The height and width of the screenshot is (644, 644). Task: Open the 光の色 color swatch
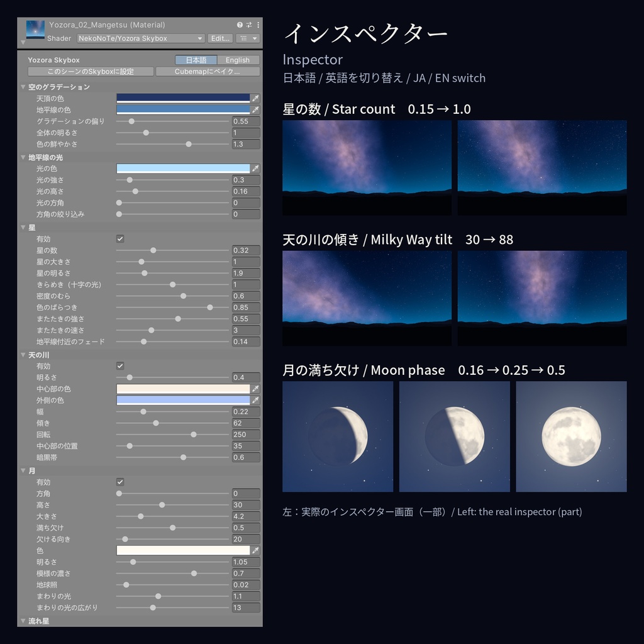tap(183, 169)
